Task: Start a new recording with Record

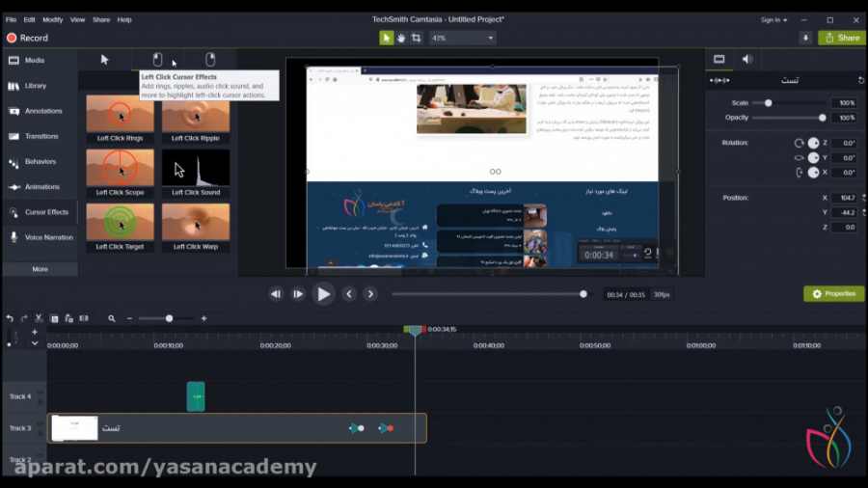Action: (27, 38)
